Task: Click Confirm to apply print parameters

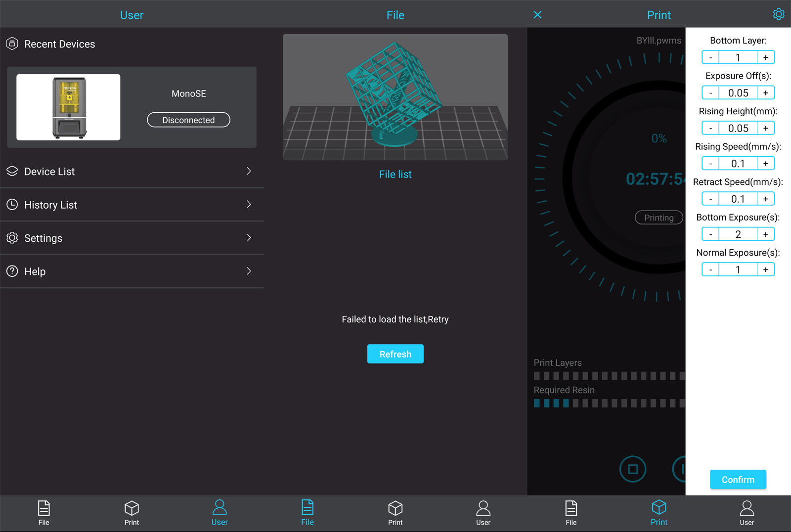Action: [x=738, y=480]
